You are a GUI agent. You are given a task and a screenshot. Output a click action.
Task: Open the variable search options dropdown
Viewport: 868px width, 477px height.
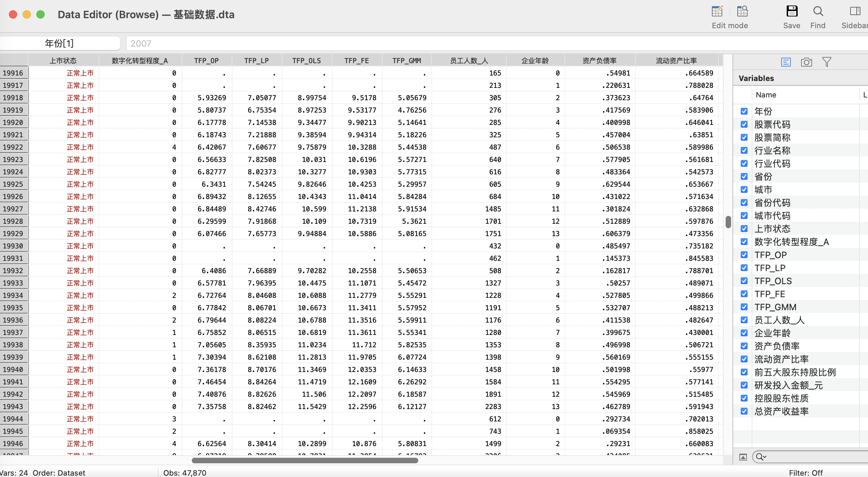tap(761, 457)
